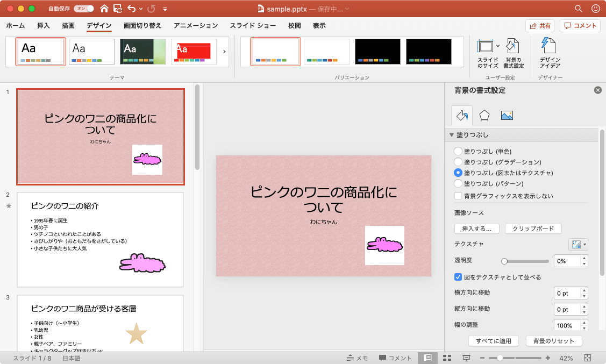Click the Undo arrow icon
Image resolution: width=606 pixels, height=364 pixels.
[131, 9]
